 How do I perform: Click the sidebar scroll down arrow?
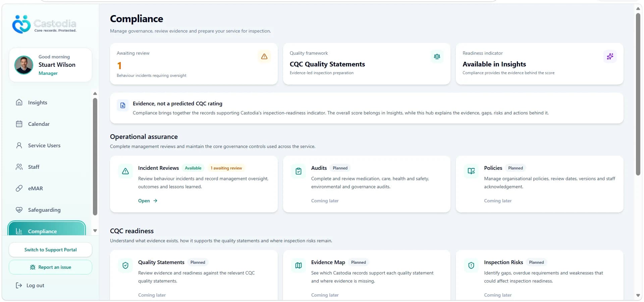click(95, 231)
